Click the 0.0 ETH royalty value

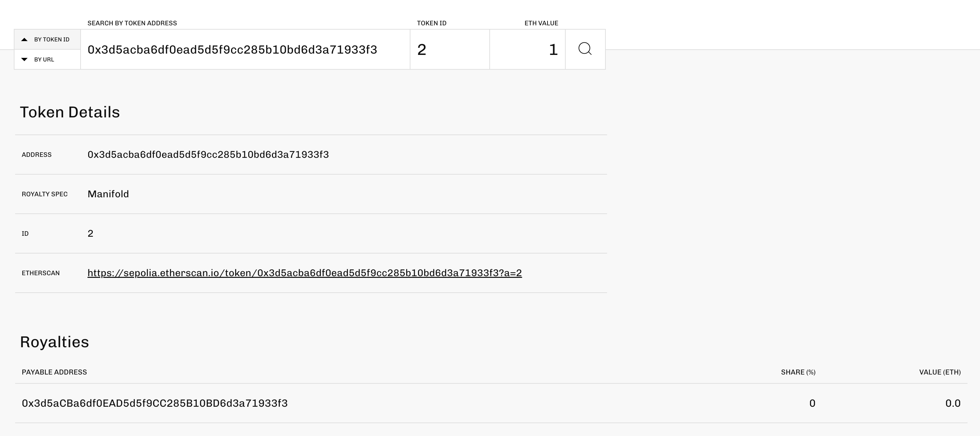(953, 403)
